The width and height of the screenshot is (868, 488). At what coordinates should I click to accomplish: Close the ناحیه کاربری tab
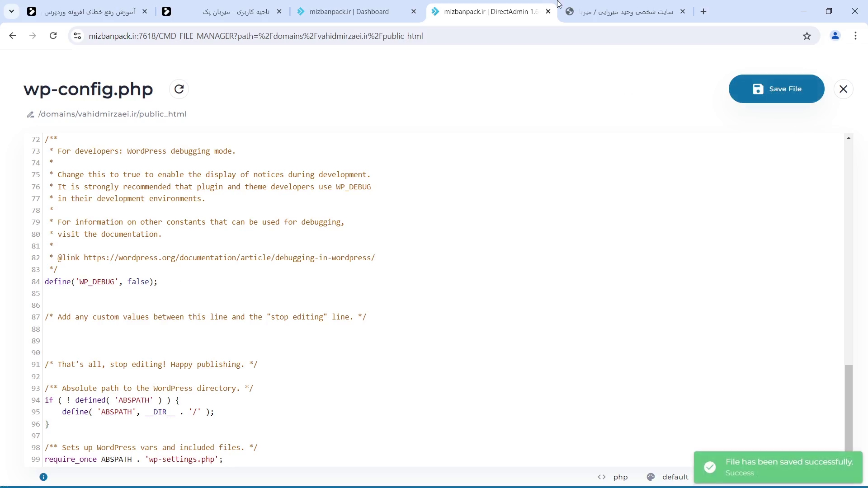pyautogui.click(x=279, y=12)
